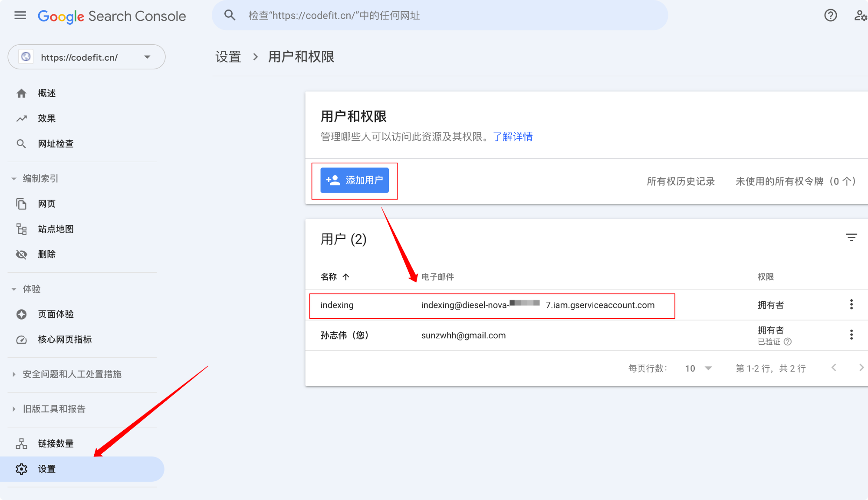Open 所有权历史记录
Image resolution: width=868 pixels, height=500 pixels.
(681, 181)
